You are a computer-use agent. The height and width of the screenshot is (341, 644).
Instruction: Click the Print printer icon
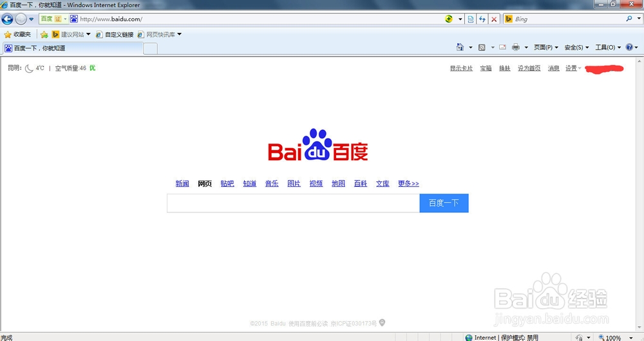(516, 47)
